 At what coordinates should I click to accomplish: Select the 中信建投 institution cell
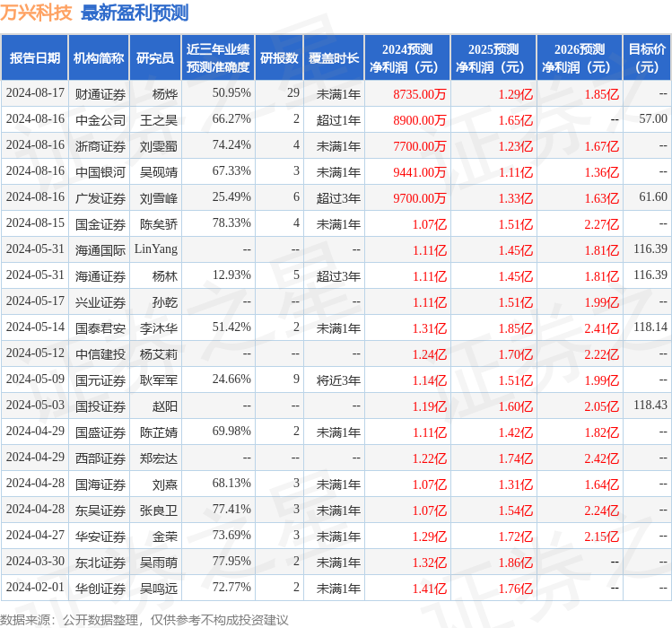100,354
